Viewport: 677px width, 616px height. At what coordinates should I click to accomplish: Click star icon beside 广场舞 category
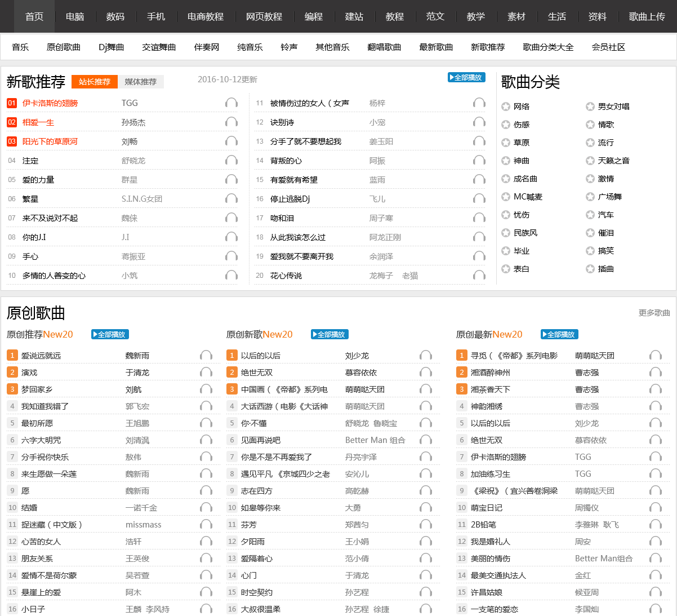[590, 197]
